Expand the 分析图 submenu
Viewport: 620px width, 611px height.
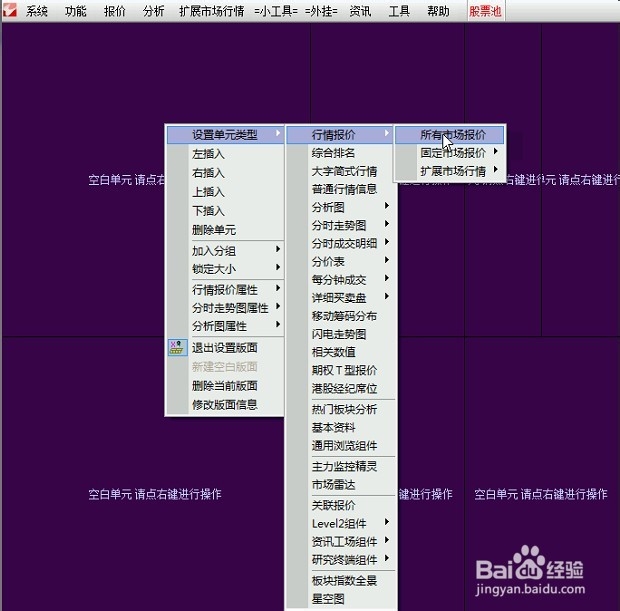point(341,207)
